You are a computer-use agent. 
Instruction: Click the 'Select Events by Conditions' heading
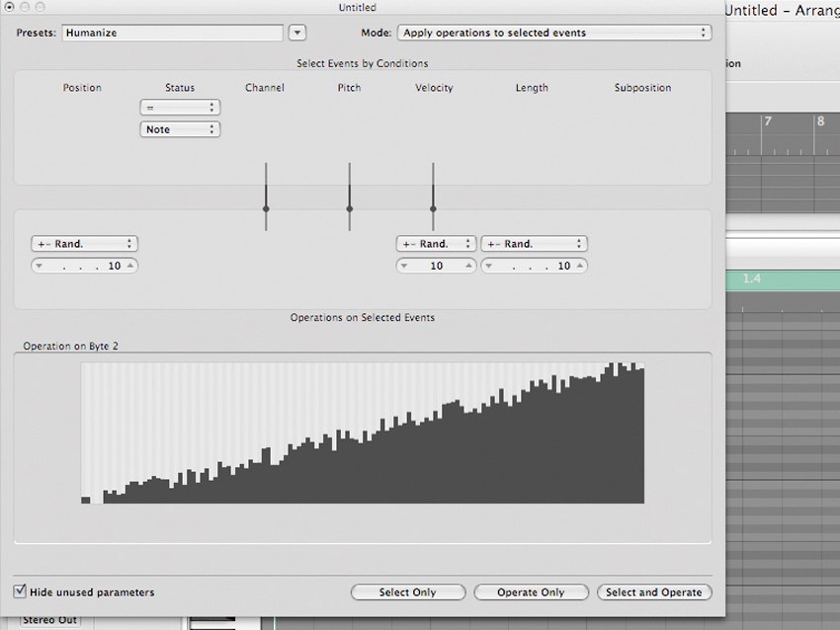pyautogui.click(x=363, y=64)
